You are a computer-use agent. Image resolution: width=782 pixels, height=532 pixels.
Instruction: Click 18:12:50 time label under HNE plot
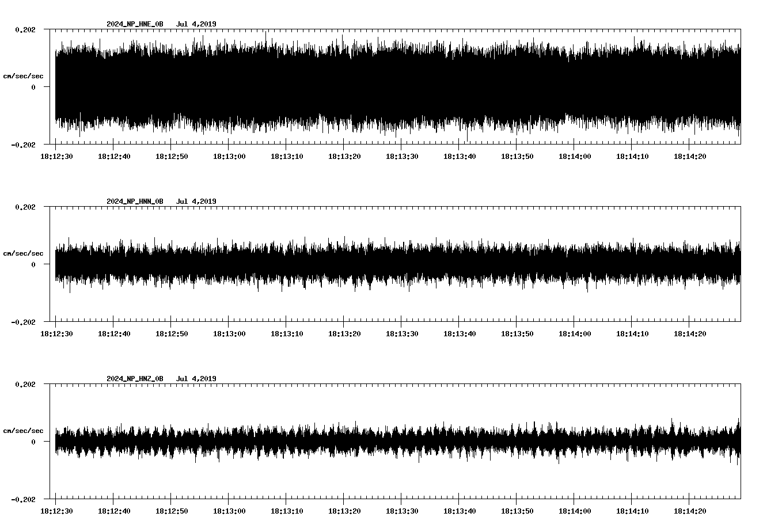point(172,156)
